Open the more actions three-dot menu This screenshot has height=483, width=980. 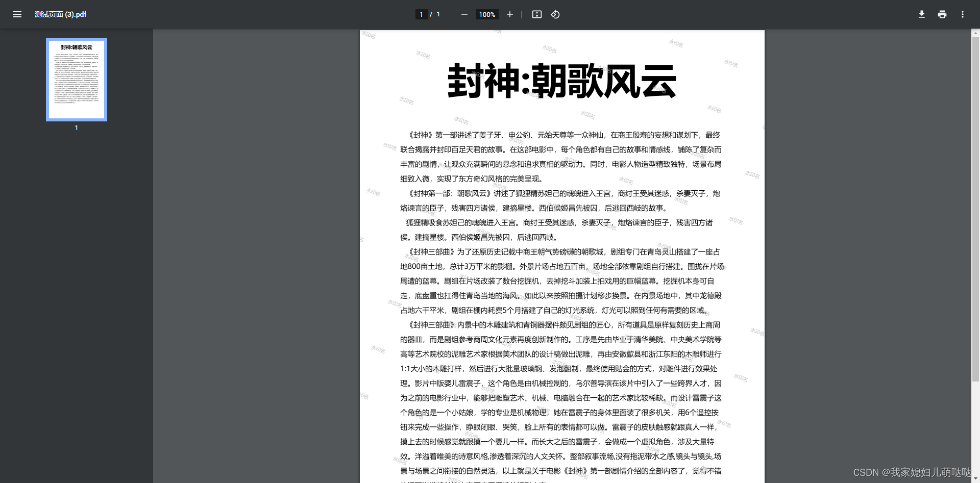[963, 14]
